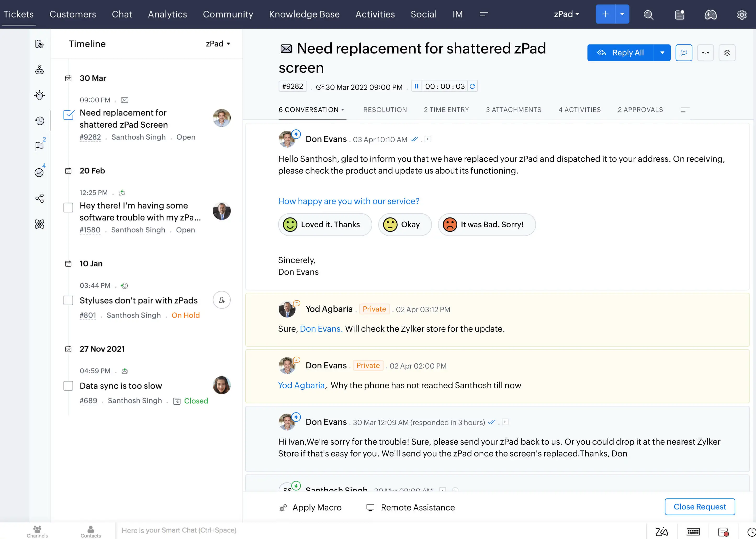The image size is (756, 539).
Task: Open the ticket tabs overflow menu icon
Action: [x=685, y=110]
